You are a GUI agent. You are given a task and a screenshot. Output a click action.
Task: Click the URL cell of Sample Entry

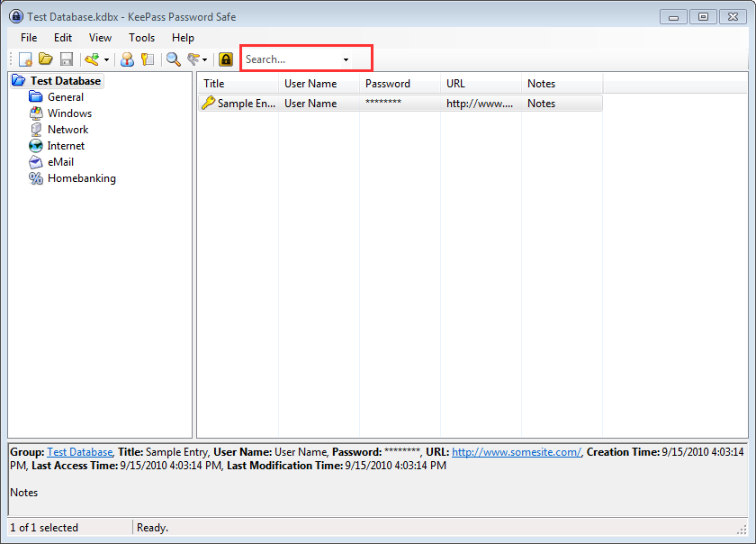coord(481,104)
